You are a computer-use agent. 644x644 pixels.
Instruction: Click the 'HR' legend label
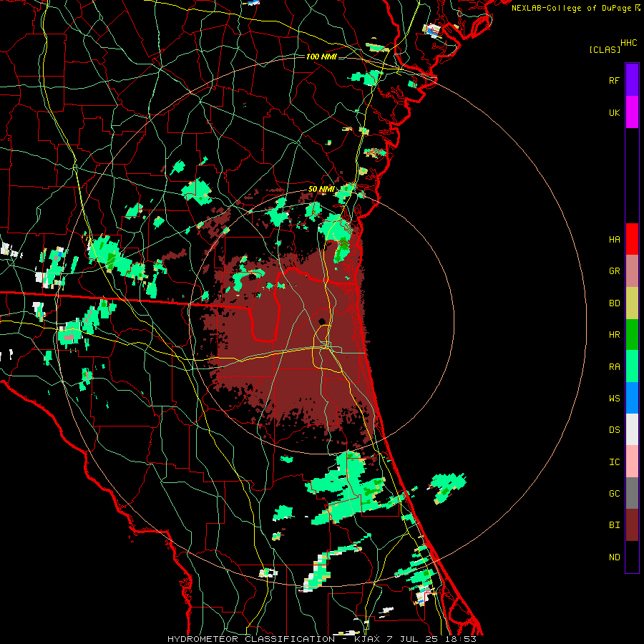[x=614, y=335]
